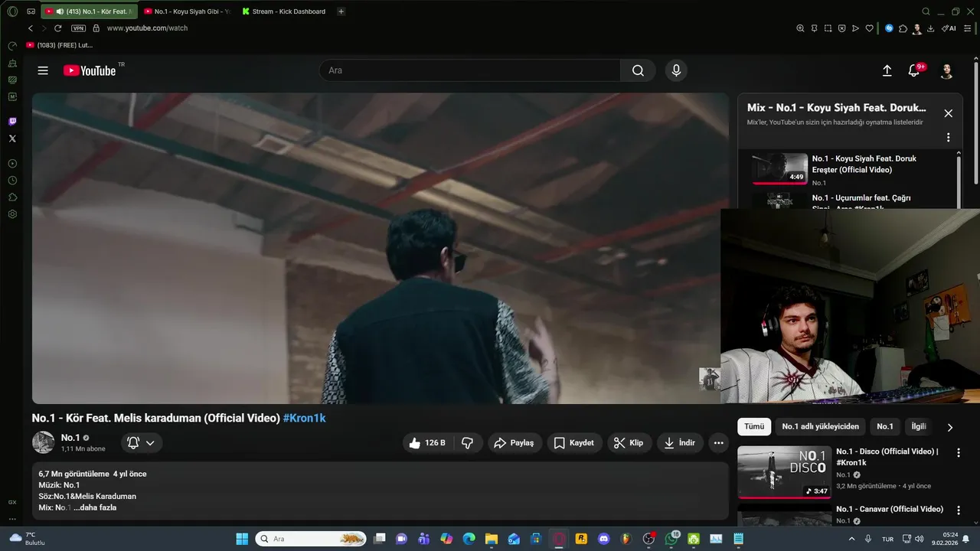Viewport: 980px width, 551px height.
Task: Reload the page with refresh icon
Action: 57,28
